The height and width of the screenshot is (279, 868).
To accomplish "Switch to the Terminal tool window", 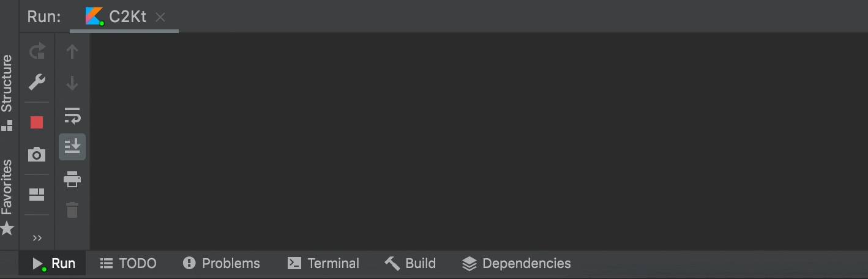I will 323,264.
